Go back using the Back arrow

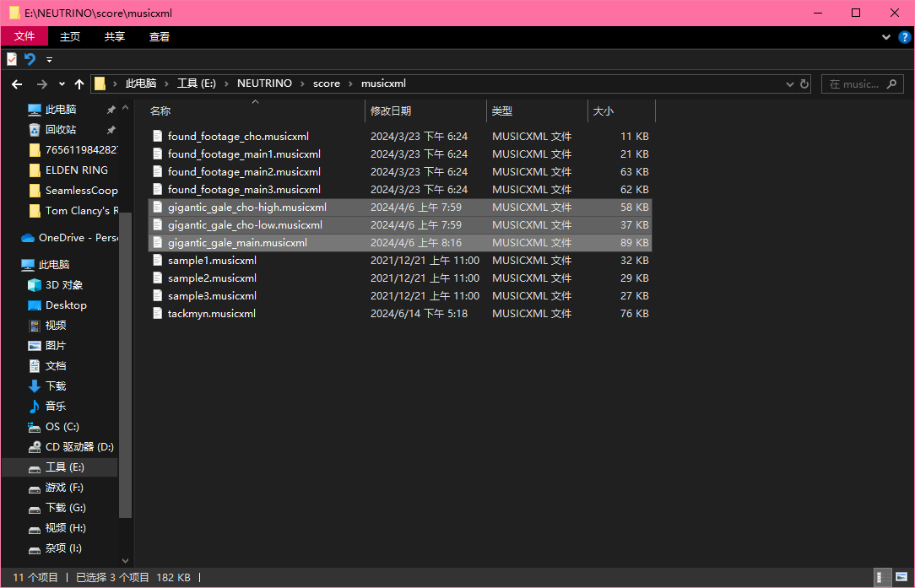[x=17, y=84]
